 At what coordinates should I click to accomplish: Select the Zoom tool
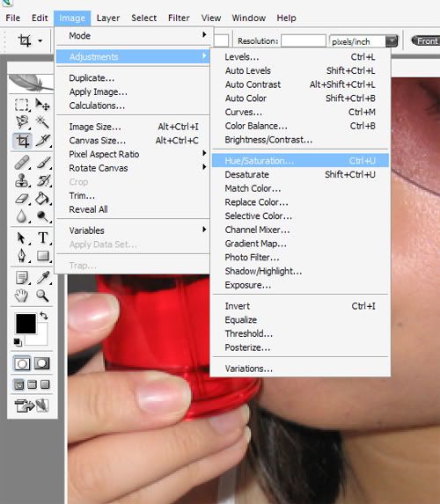(42, 296)
